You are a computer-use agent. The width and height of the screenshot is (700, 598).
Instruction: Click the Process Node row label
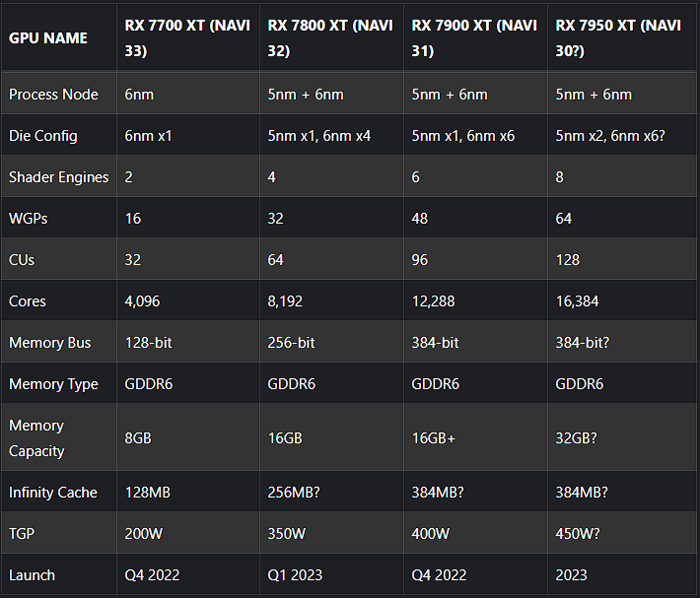click(53, 95)
